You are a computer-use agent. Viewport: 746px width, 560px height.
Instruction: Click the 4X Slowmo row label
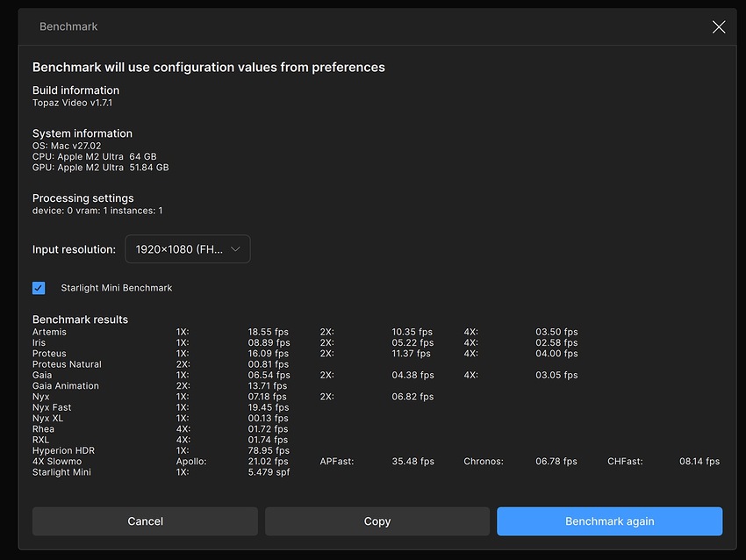click(57, 462)
